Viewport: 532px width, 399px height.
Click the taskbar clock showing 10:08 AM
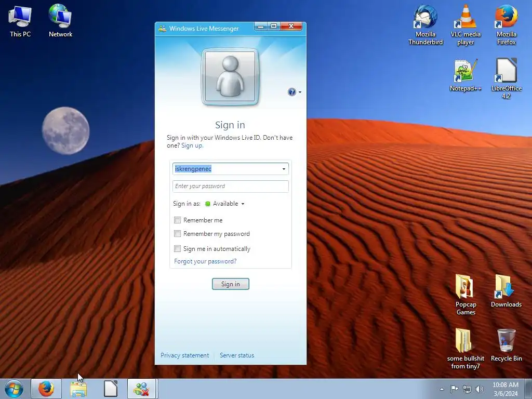tap(506, 389)
